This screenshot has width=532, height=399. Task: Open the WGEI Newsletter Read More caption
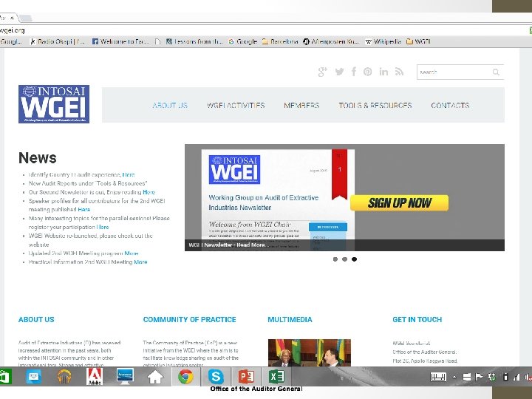pyautogui.click(x=228, y=245)
